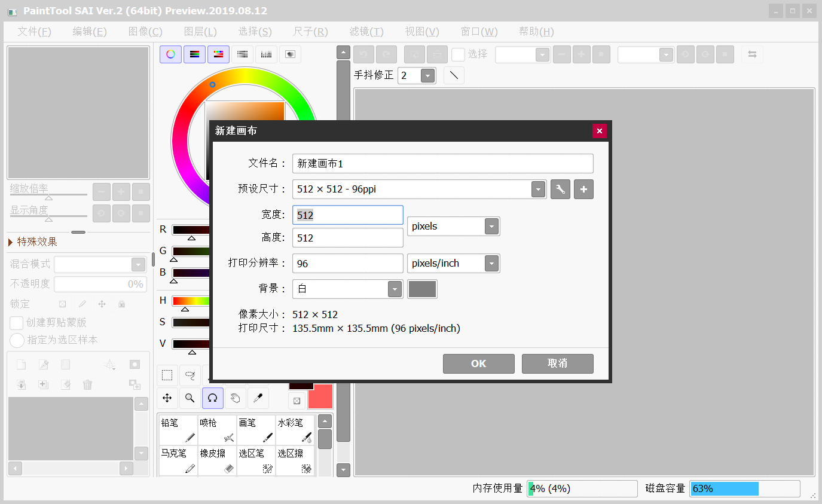Enable 创建剪贴蒙版 checkbox
The image size is (822, 504).
click(x=17, y=323)
